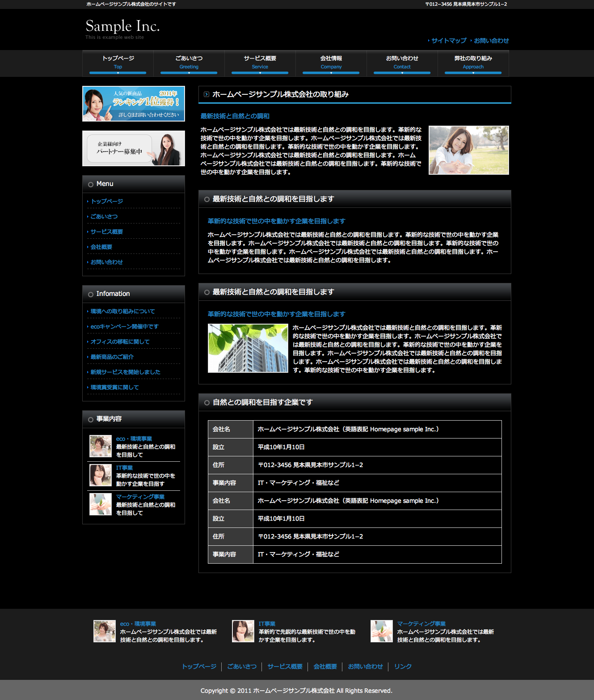This screenshot has height=700, width=594.
Task: Click the header お問い合わせ link
Action: (491, 41)
